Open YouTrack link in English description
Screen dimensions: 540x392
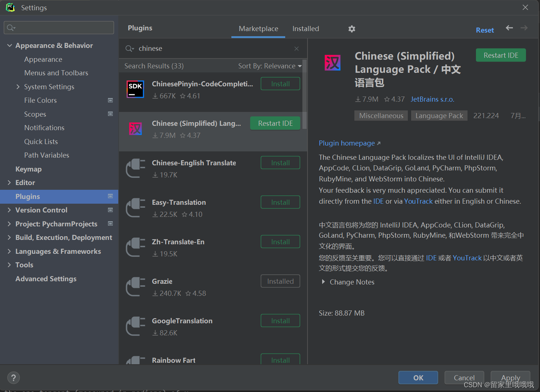(418, 201)
